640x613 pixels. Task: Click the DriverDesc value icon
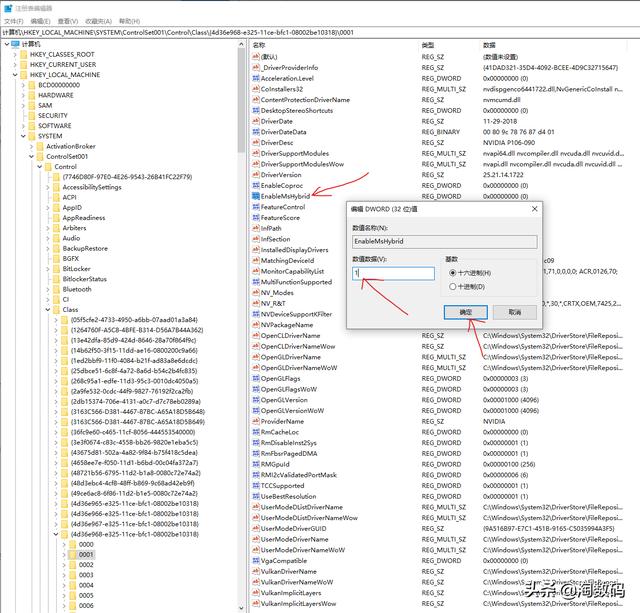(x=256, y=143)
